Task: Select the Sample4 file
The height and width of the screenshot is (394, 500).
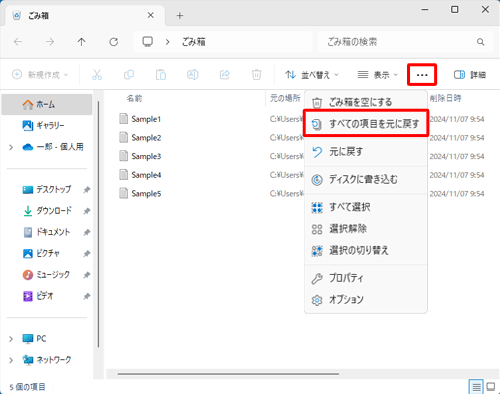Action: (x=140, y=175)
